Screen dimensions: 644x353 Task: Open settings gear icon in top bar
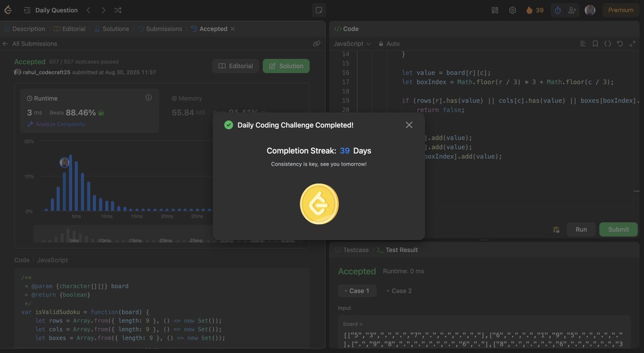[x=513, y=10]
